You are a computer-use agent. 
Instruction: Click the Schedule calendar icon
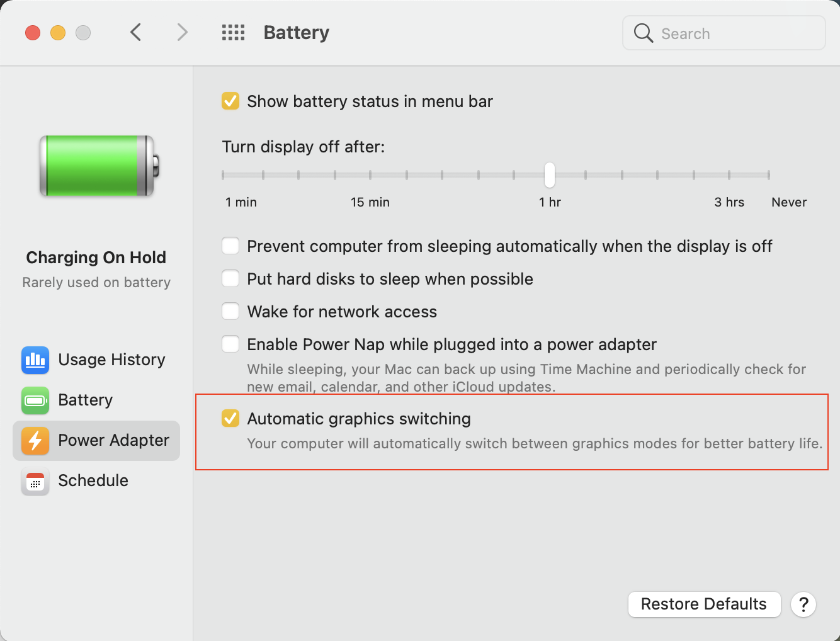[x=35, y=482]
